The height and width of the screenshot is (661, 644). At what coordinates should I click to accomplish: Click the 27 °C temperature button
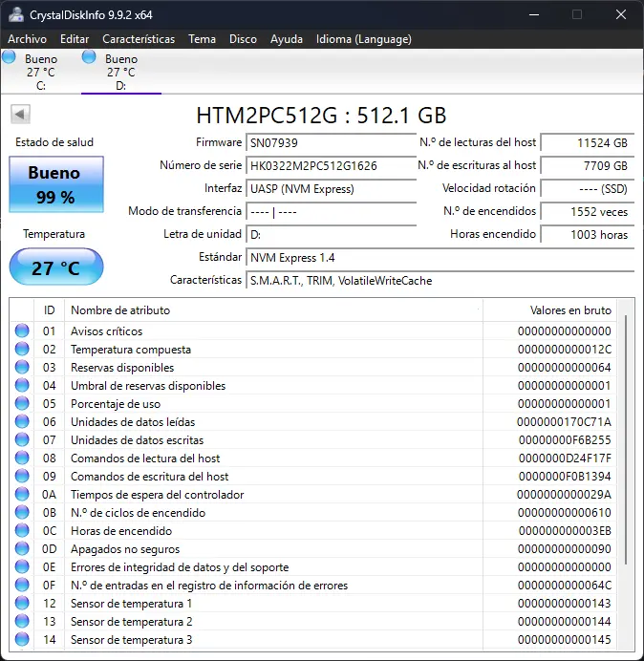click(56, 267)
